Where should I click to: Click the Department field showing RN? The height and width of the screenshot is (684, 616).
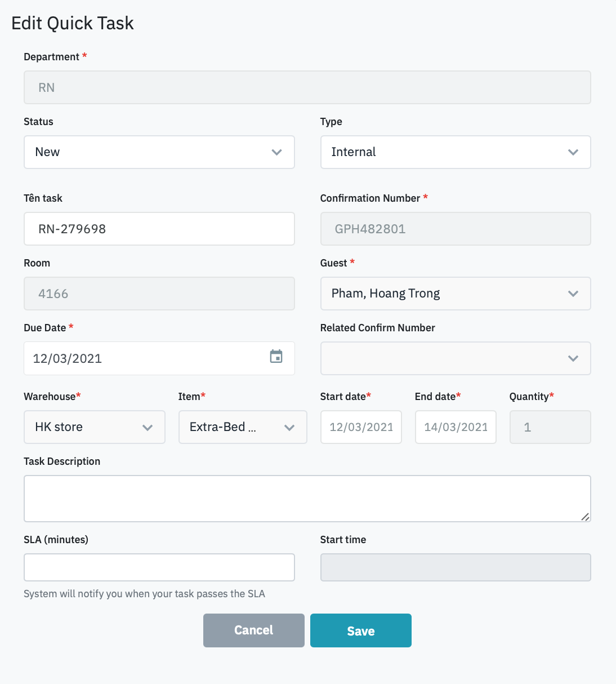[x=307, y=87]
